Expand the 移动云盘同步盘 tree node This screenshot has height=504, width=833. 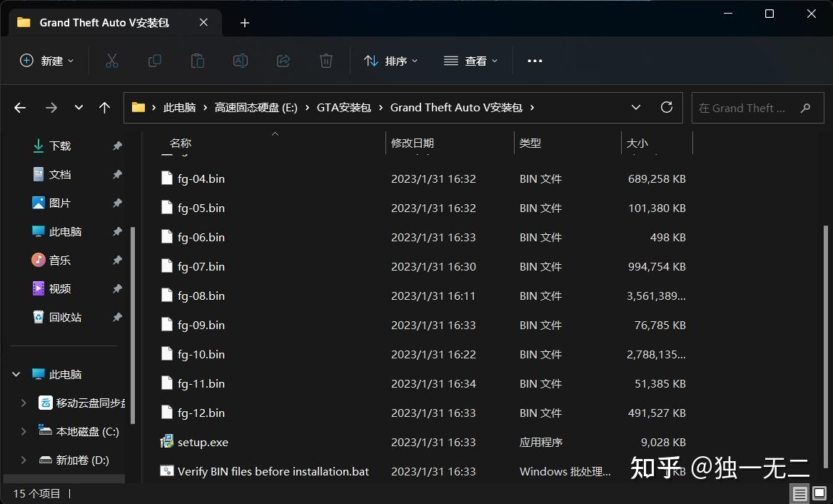(24, 403)
